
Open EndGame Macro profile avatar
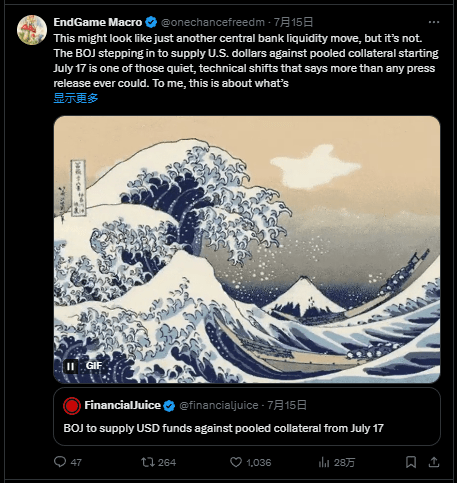[x=32, y=30]
